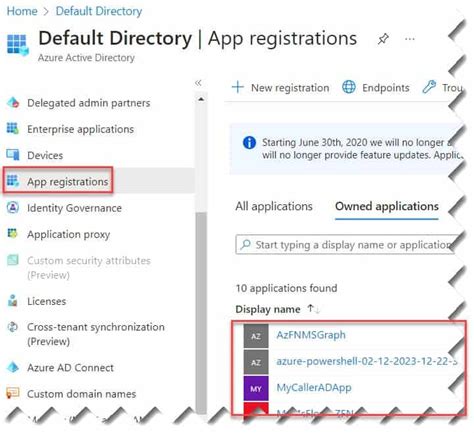This screenshot has width=474, height=433.
Task: Switch to Owned applications tab
Action: 387,206
